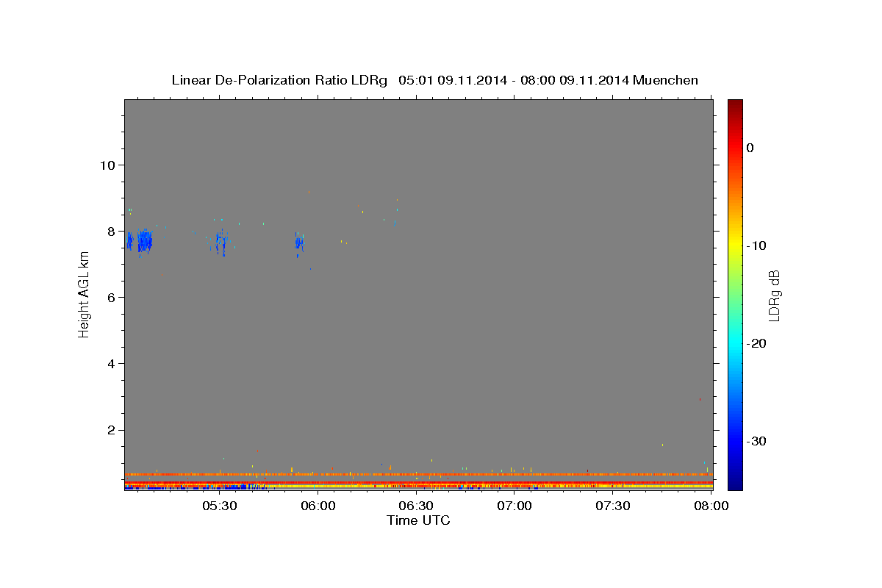Click the 07:00 time tick label

514,506
